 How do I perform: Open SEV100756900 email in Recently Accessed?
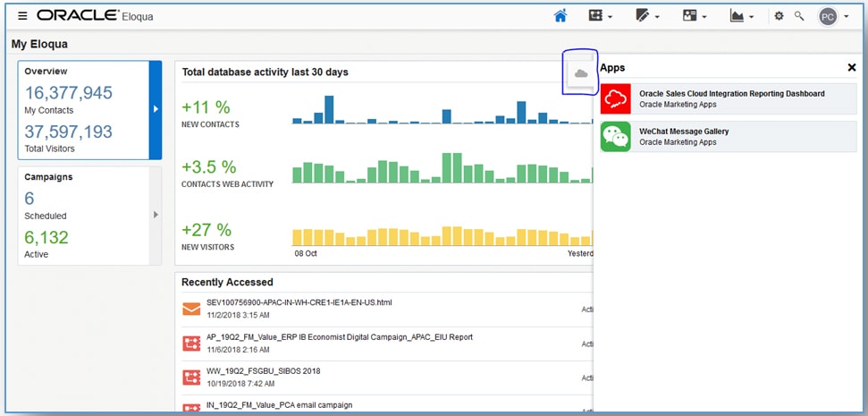(299, 302)
